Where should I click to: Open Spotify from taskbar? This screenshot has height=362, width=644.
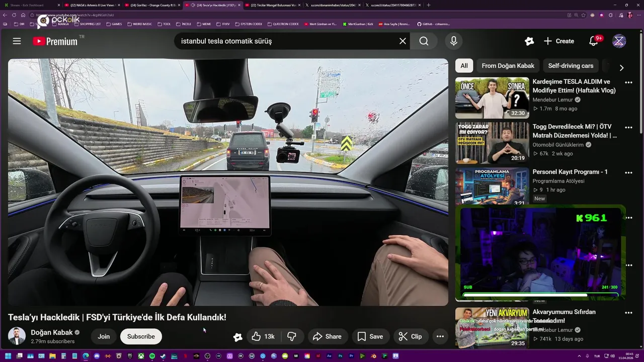[x=152, y=356]
